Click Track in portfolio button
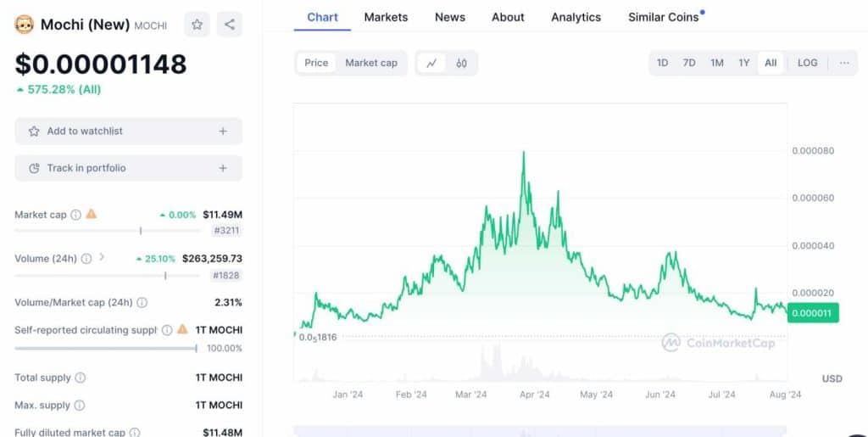This screenshot has width=868, height=437. (x=129, y=168)
